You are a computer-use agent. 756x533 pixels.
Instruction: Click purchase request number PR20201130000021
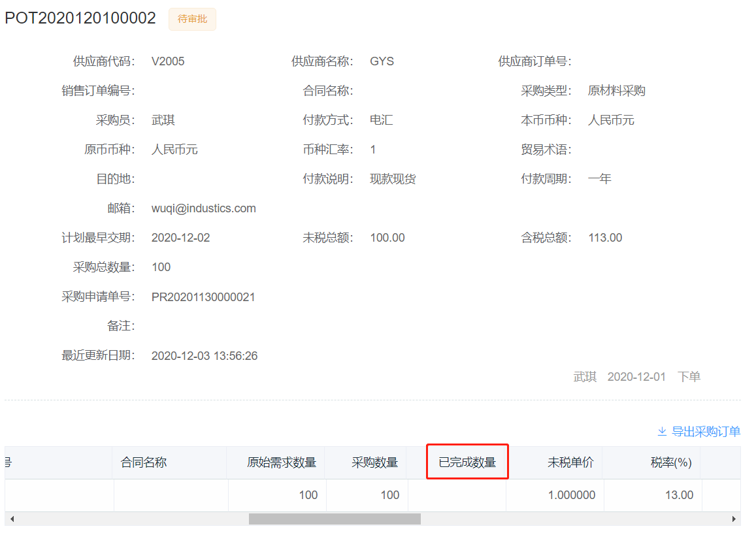tap(203, 297)
